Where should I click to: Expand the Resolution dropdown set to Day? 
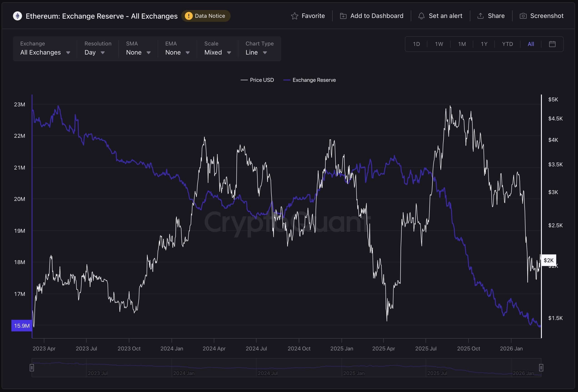94,52
